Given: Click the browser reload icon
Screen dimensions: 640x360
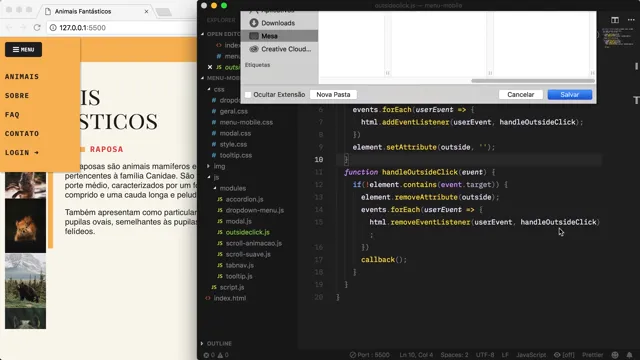Looking at the screenshot, I should coord(37,27).
